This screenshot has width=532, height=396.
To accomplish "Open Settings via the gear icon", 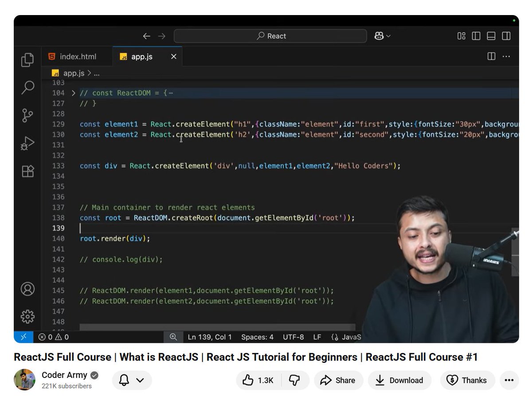I will tap(27, 317).
